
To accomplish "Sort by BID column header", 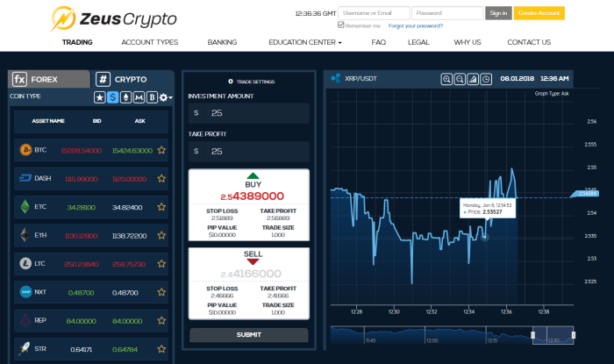I will pyautogui.click(x=96, y=121).
